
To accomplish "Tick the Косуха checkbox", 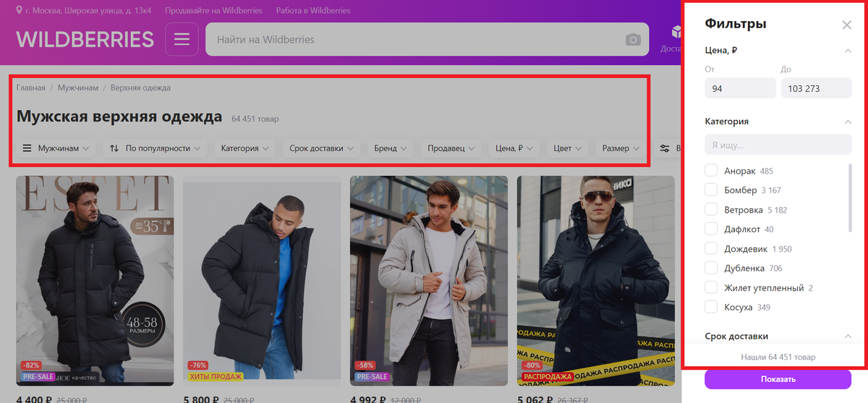I will pyautogui.click(x=711, y=307).
